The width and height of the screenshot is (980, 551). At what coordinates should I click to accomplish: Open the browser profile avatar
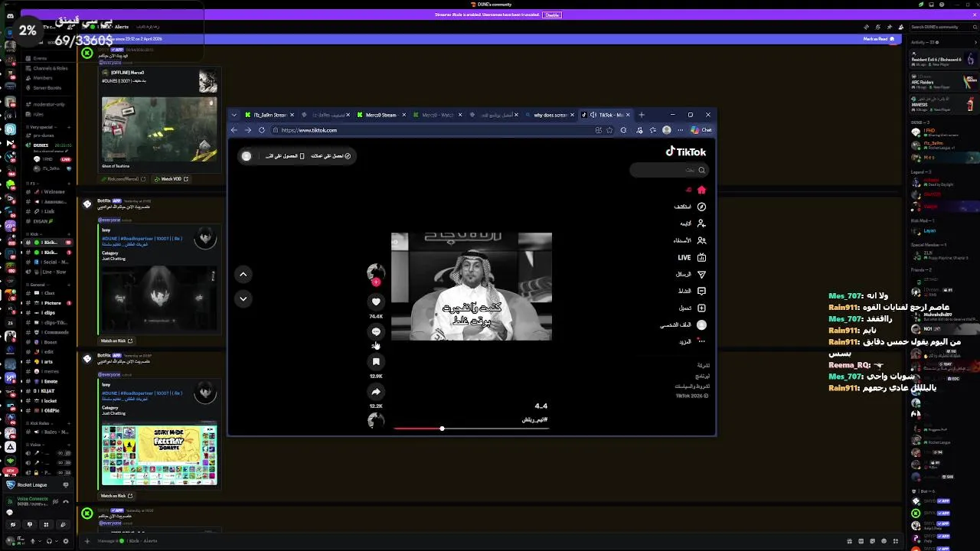(x=666, y=130)
